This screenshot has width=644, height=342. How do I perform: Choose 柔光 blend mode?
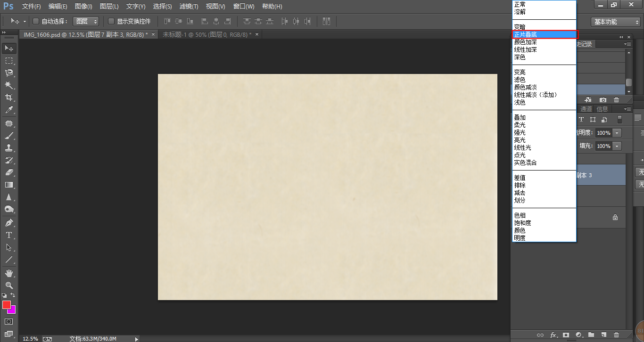pyautogui.click(x=545, y=125)
